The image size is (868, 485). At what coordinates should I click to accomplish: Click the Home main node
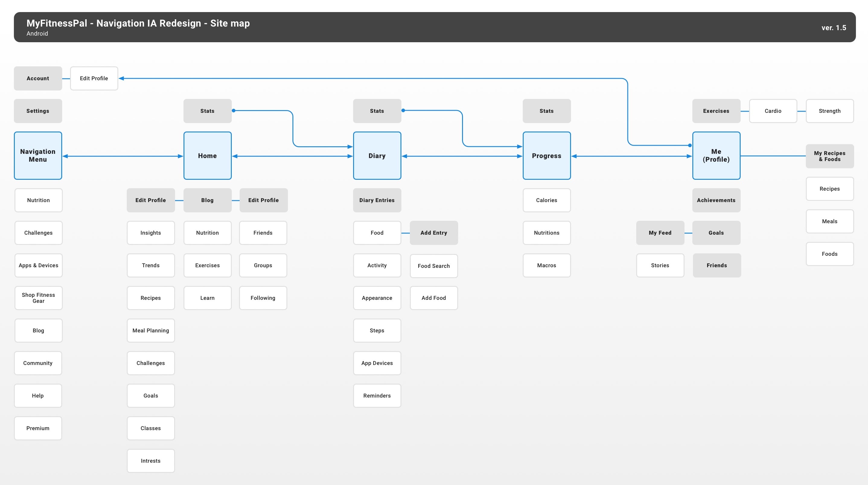[x=207, y=156]
